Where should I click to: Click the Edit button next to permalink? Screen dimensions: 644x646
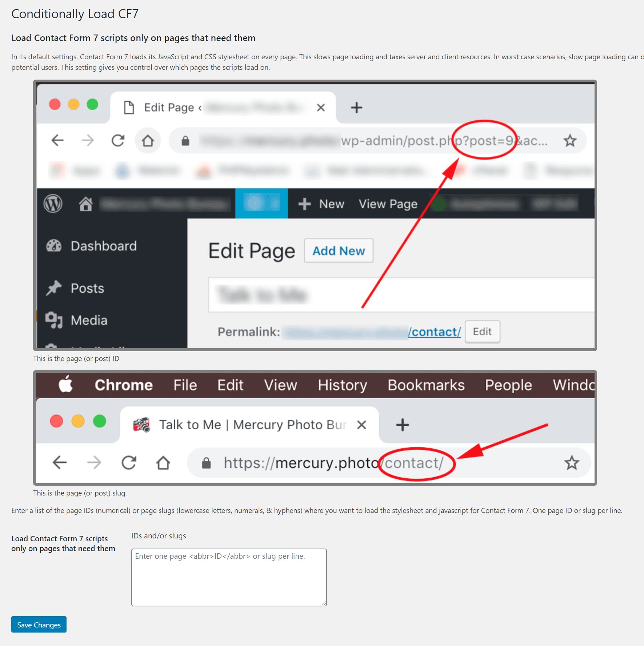point(482,332)
